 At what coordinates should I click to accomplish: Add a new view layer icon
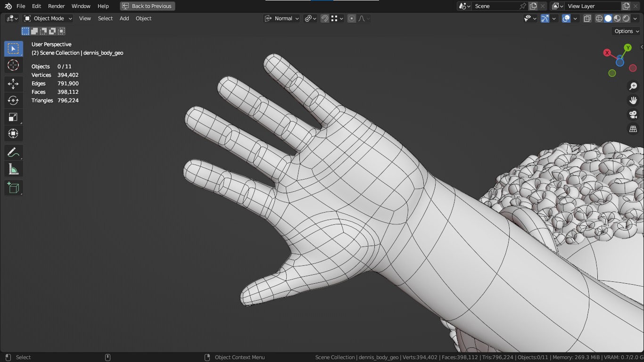click(x=626, y=6)
